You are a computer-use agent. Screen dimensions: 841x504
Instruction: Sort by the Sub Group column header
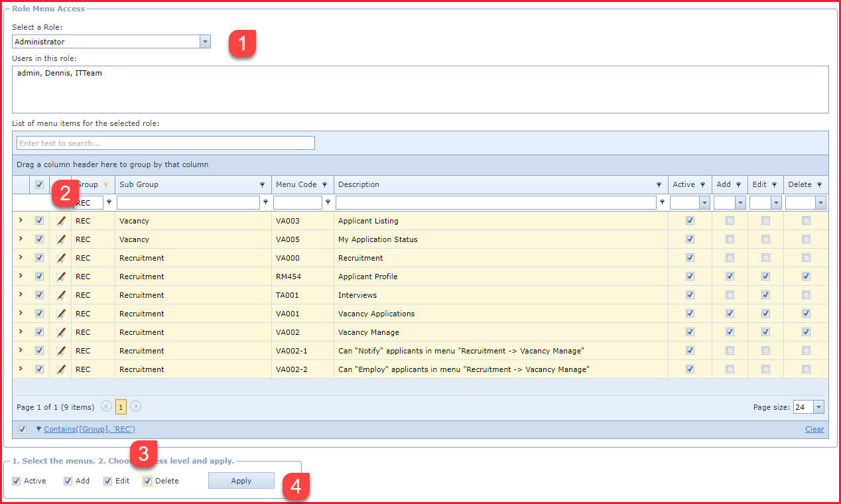(139, 185)
